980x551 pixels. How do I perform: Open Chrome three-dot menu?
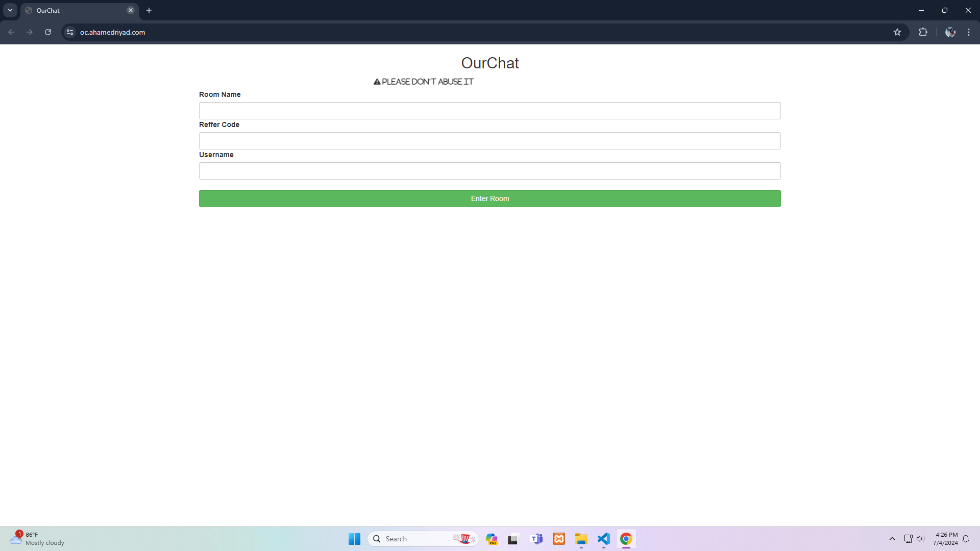click(x=969, y=32)
